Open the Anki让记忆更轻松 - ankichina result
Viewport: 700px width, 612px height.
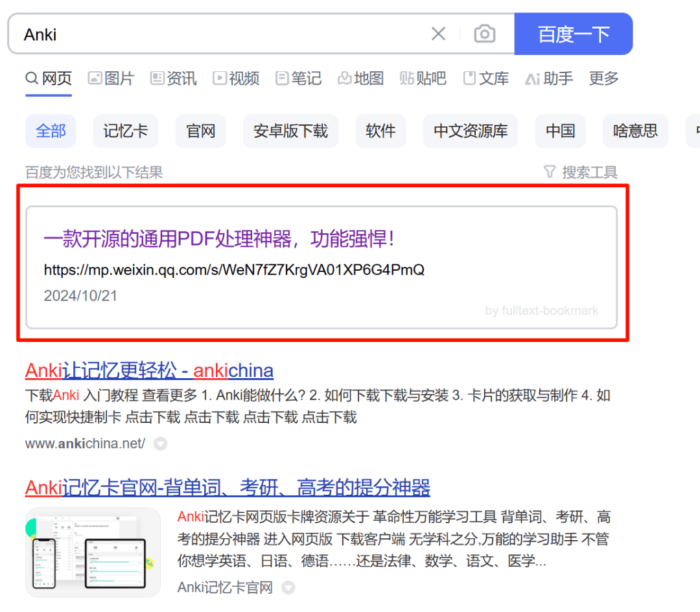[x=149, y=370]
